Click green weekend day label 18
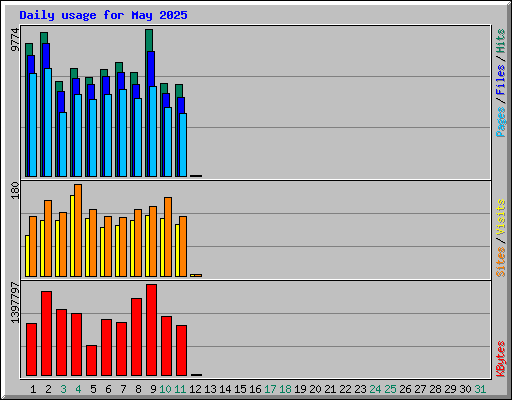The image size is (512, 400). click(285, 389)
